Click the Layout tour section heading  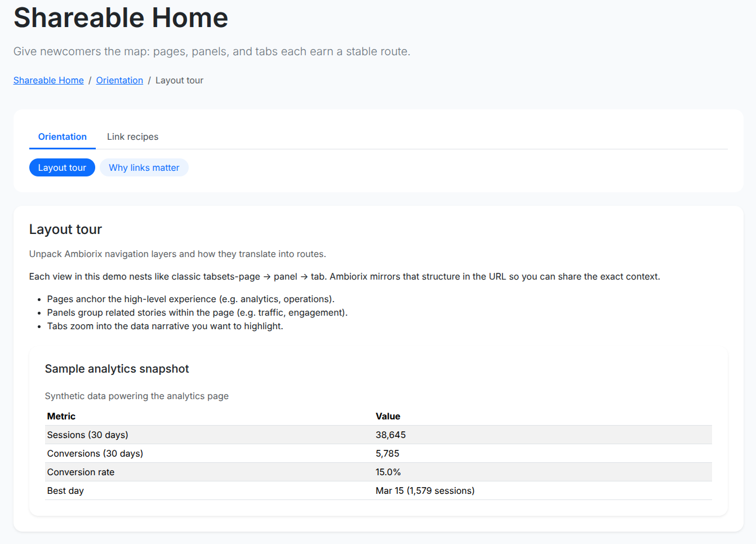[65, 229]
